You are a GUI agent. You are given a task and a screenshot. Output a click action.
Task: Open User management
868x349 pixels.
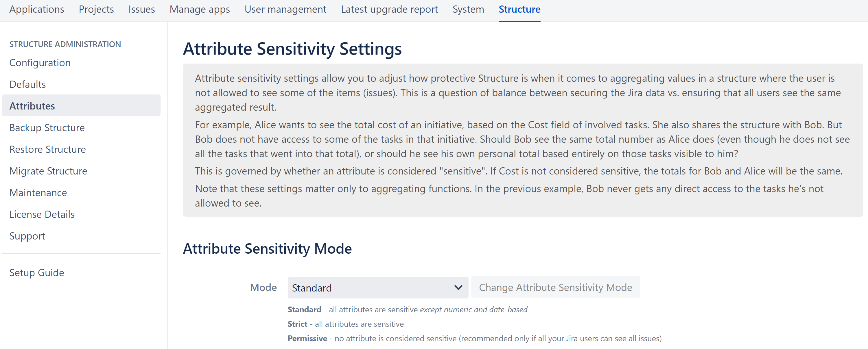pos(285,10)
